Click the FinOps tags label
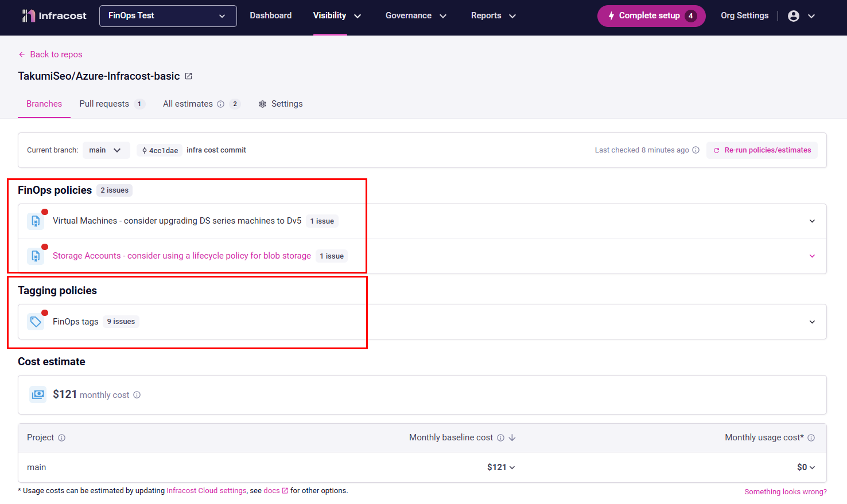 (x=76, y=322)
